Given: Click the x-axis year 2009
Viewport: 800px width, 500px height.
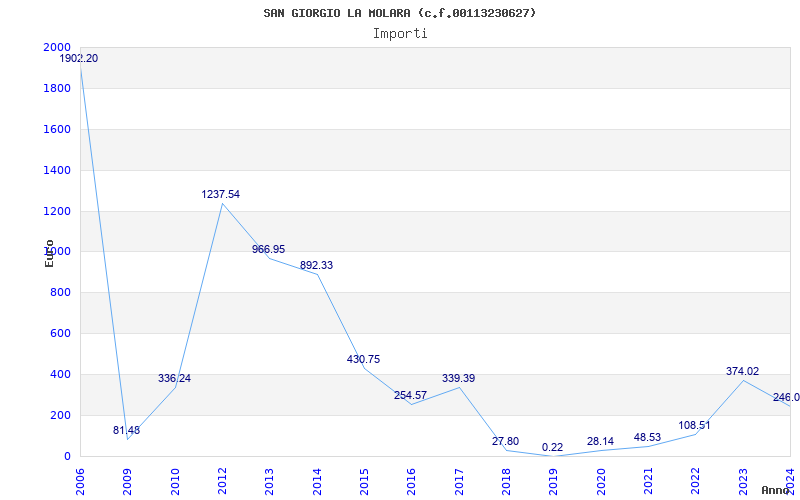Looking at the screenshot, I should 128,482.
